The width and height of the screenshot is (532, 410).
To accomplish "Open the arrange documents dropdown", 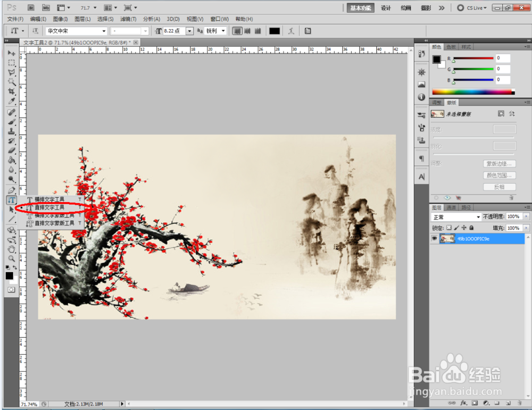I will pos(110,7).
